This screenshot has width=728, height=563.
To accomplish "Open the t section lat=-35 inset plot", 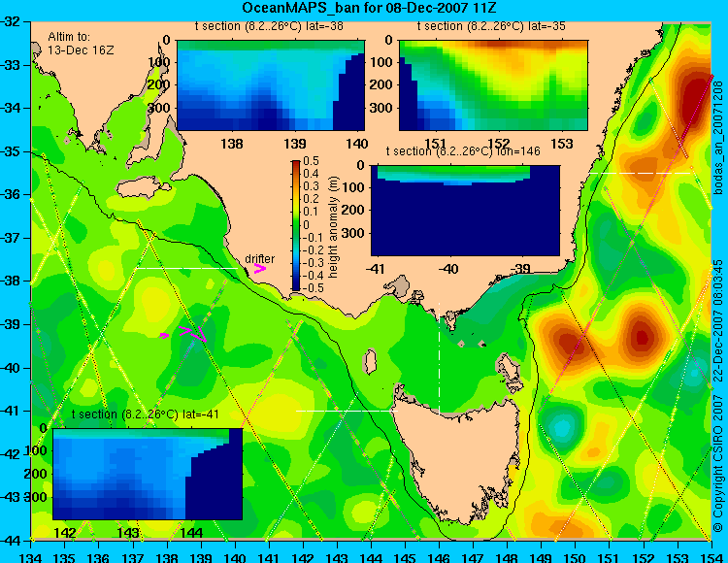I will [x=493, y=85].
